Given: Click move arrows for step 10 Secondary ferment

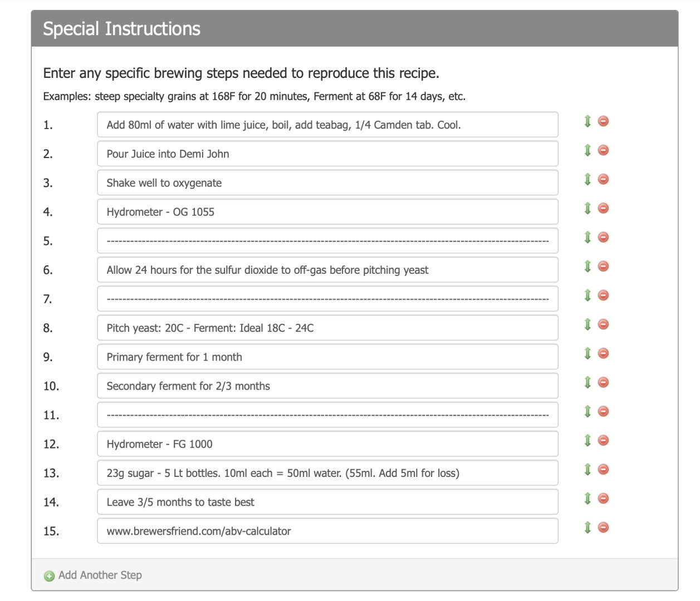Looking at the screenshot, I should pyautogui.click(x=588, y=382).
